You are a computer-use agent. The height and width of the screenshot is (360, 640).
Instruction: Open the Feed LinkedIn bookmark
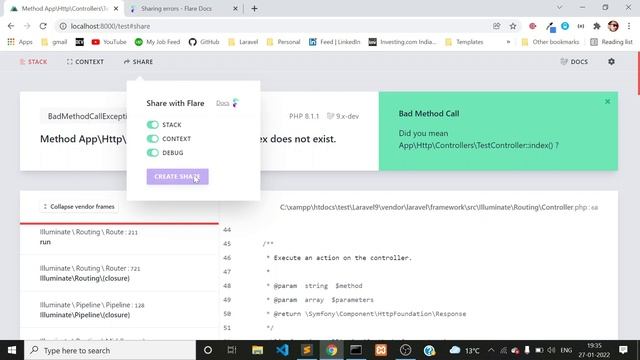coord(335,42)
